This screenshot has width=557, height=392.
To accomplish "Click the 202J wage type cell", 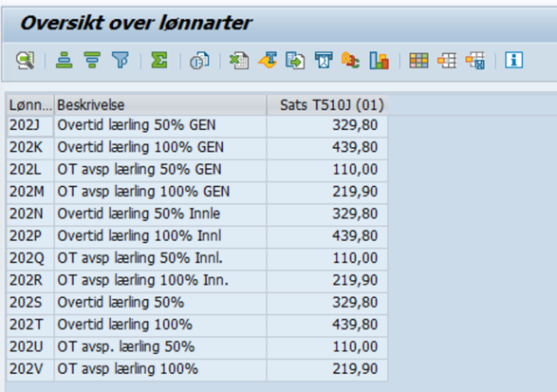I will (30, 125).
